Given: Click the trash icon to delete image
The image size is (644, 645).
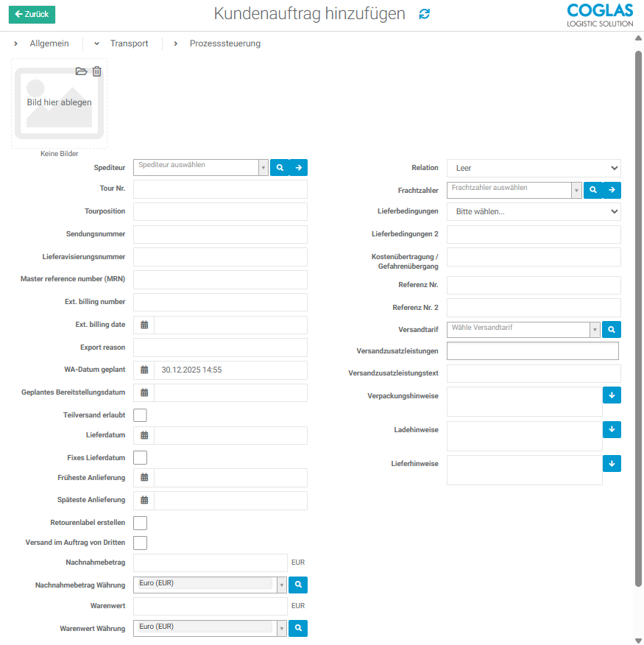Looking at the screenshot, I should pos(97,71).
